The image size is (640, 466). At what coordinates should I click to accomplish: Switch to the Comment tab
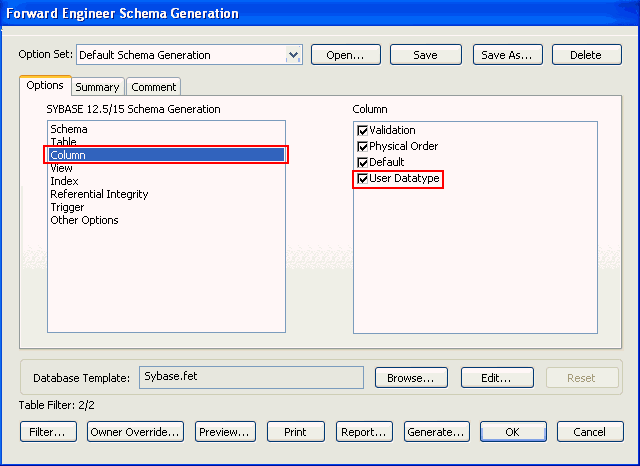153,87
